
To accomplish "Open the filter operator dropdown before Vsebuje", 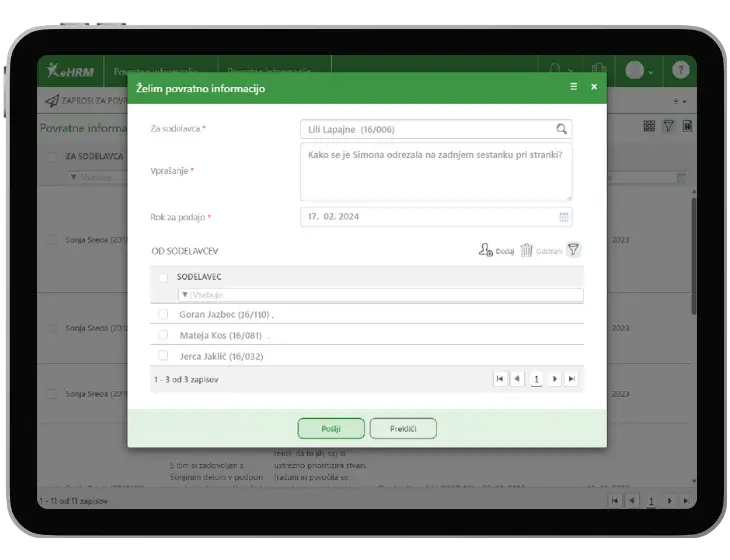I will 185,295.
